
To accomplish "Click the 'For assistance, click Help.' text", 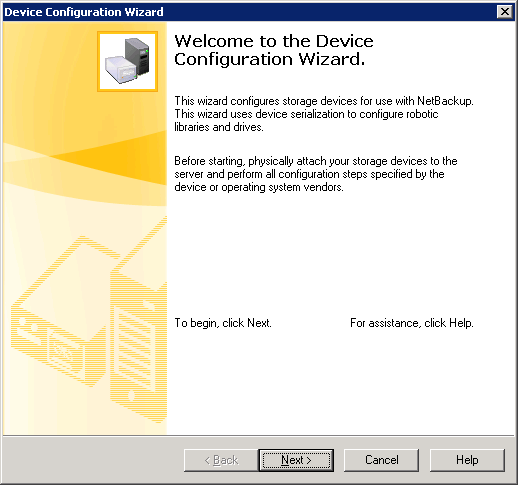I will point(412,323).
